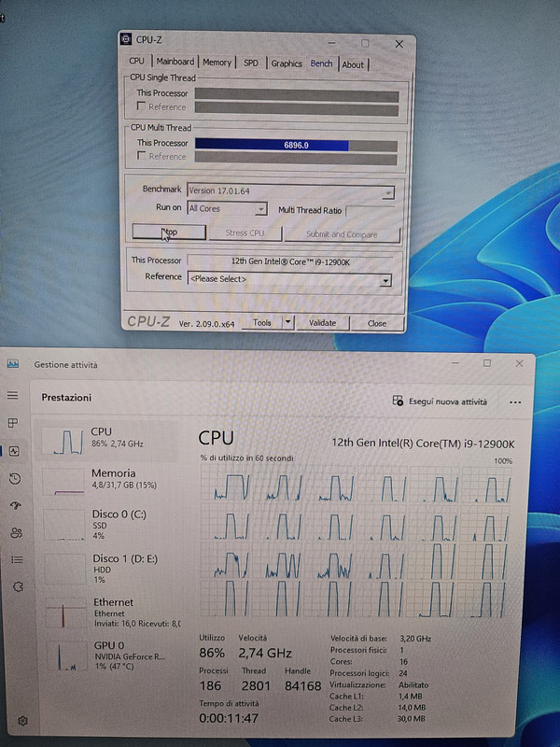Open the Processes page icon in Task Manager sidebar
This screenshot has width=560, height=747.
click(x=13, y=423)
